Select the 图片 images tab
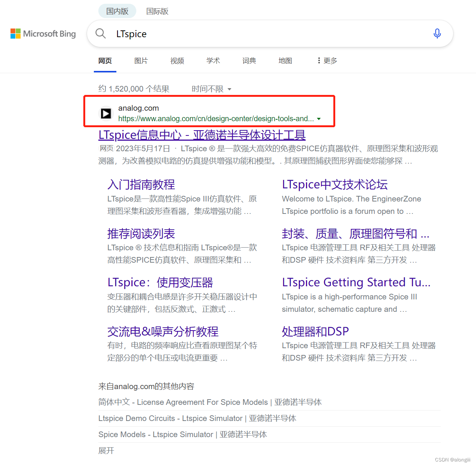Image resolution: width=476 pixels, height=466 pixels. tap(141, 61)
